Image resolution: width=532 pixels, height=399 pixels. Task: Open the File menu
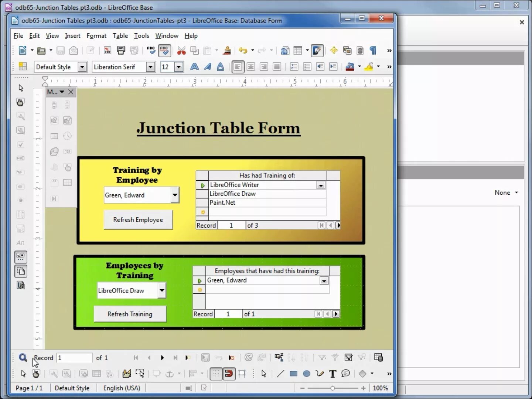(x=18, y=36)
